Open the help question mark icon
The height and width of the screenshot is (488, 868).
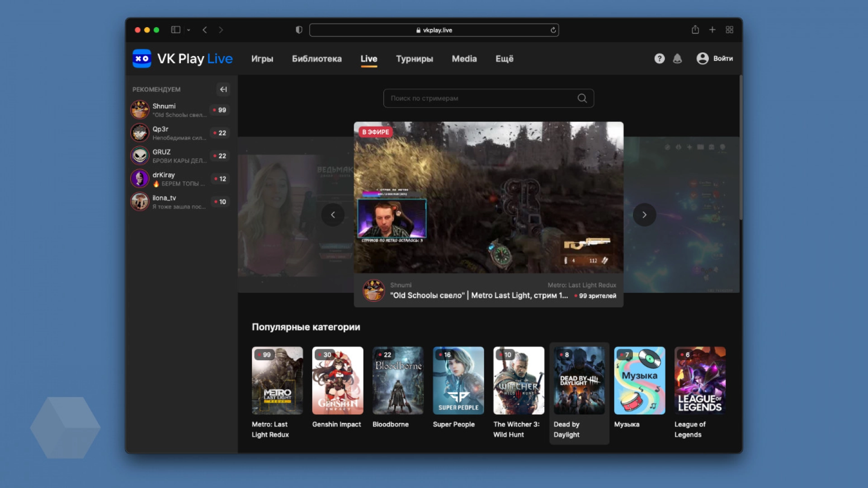pos(660,59)
